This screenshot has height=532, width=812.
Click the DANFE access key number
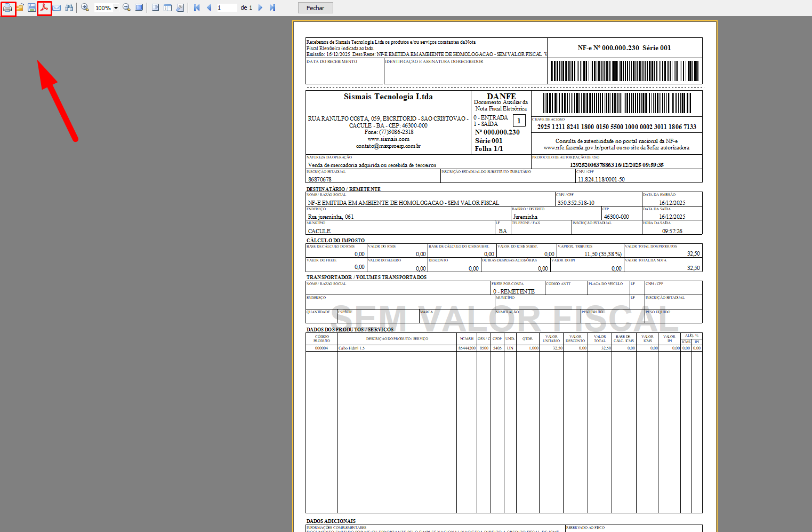[616, 127]
